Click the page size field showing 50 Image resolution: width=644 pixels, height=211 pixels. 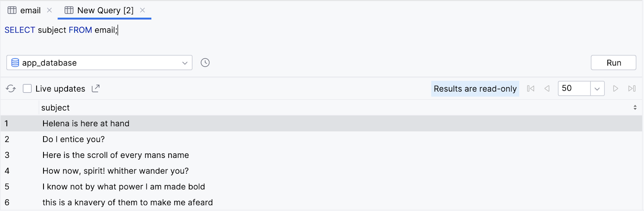574,88
